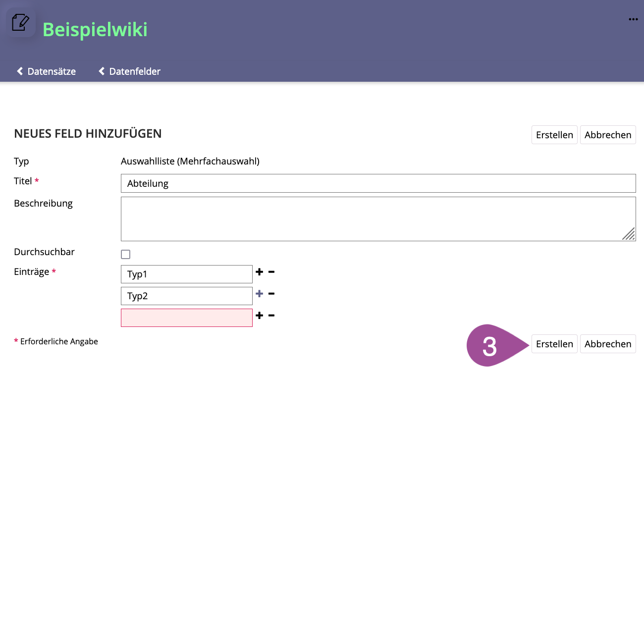Remove the Typ1 entry with minus icon

tap(271, 272)
